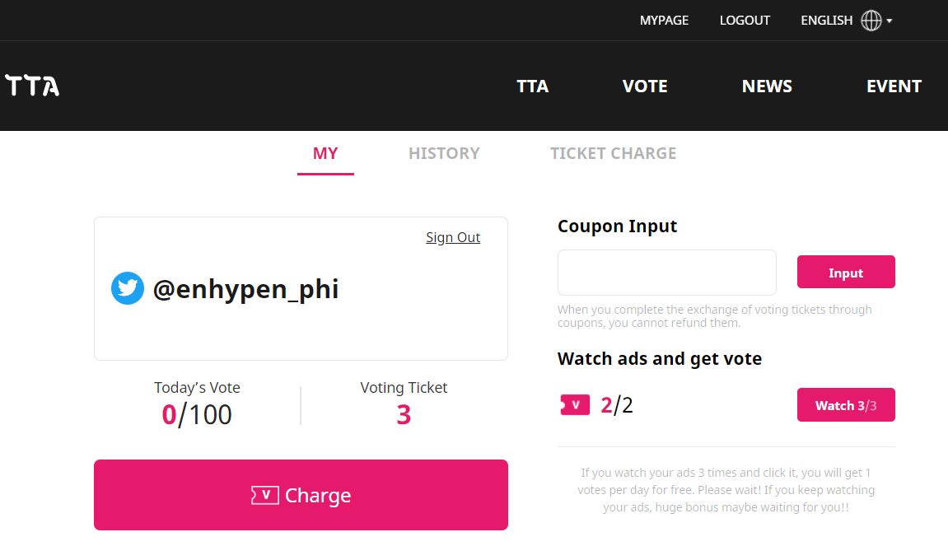
Task: Open the VOTE menu
Action: pos(645,86)
